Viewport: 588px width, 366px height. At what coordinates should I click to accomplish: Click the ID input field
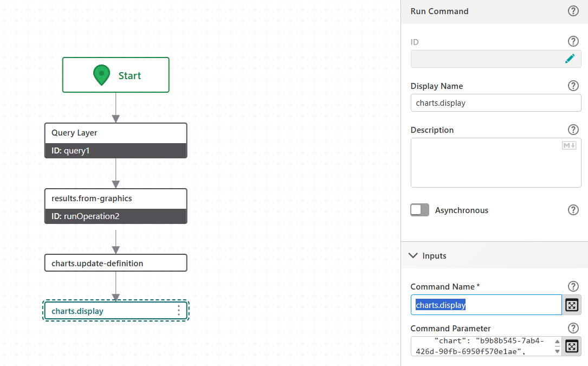tap(496, 59)
